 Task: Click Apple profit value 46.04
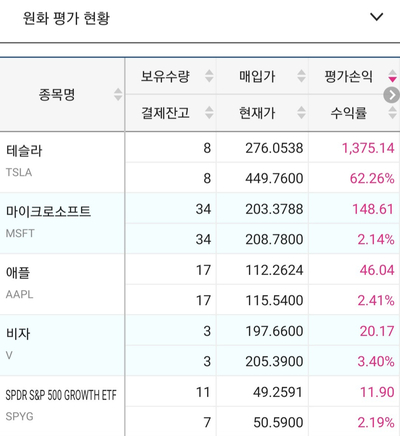[377, 270]
